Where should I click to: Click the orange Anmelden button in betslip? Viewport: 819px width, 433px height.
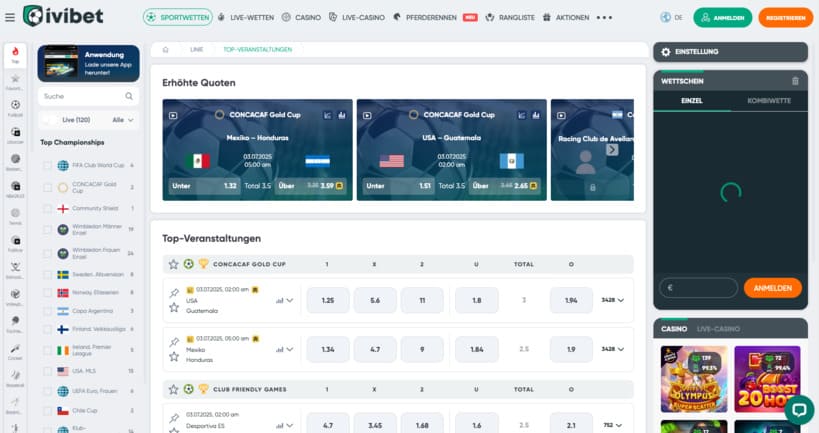point(773,288)
